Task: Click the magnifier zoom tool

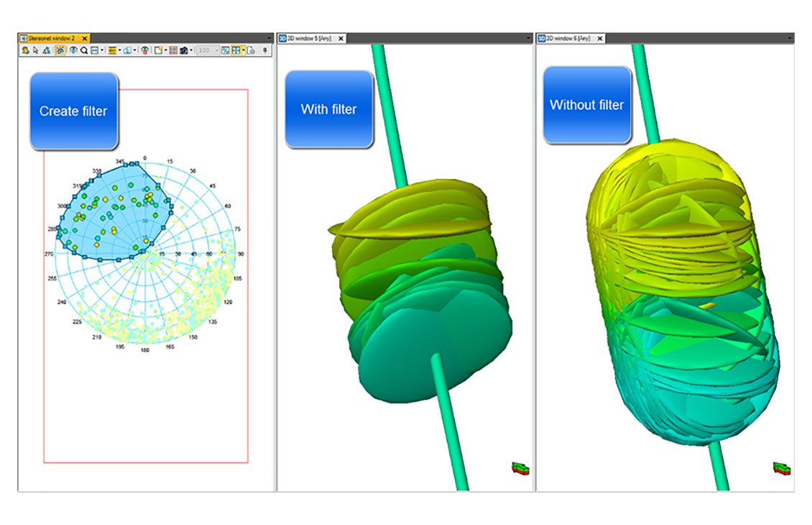Action: point(84,51)
